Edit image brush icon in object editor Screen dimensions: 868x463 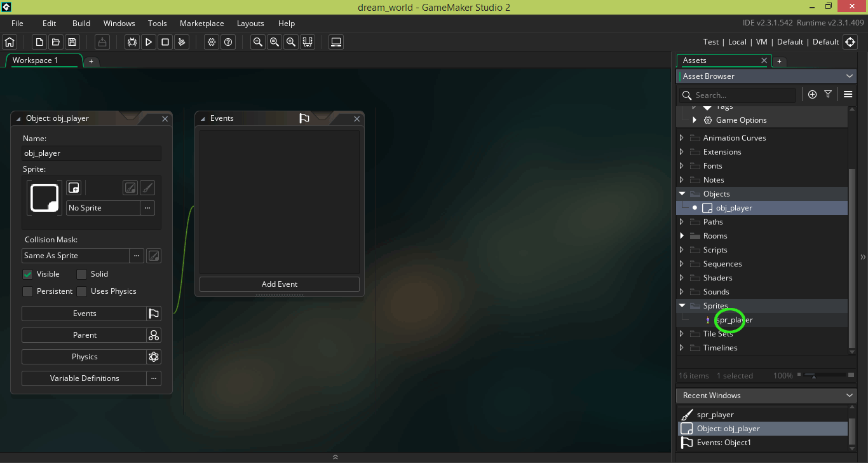[x=147, y=188]
